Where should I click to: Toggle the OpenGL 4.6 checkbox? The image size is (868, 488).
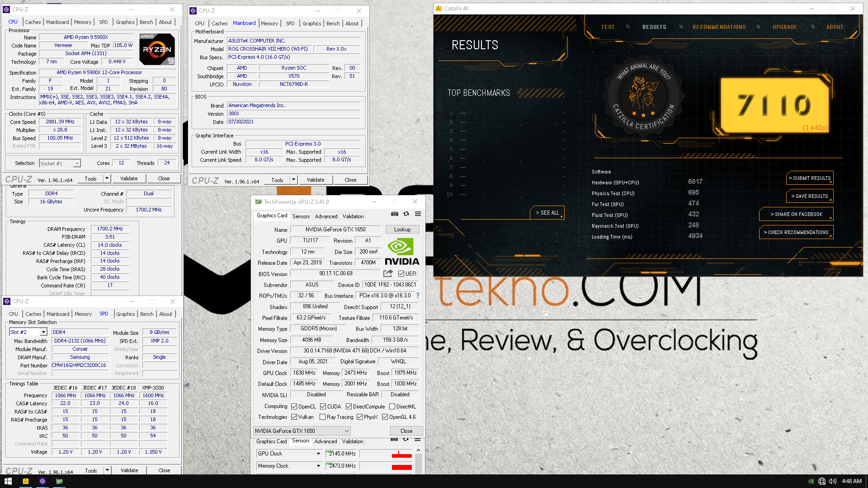[385, 417]
